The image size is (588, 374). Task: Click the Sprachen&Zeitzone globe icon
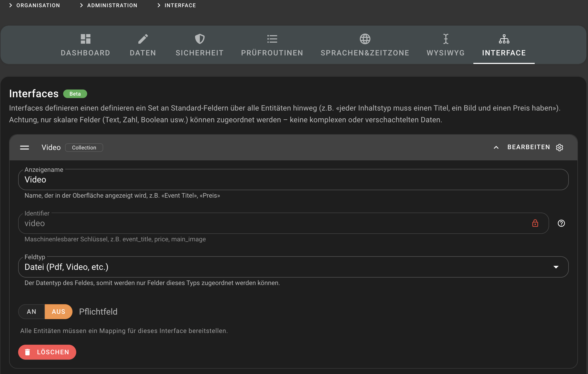click(365, 39)
